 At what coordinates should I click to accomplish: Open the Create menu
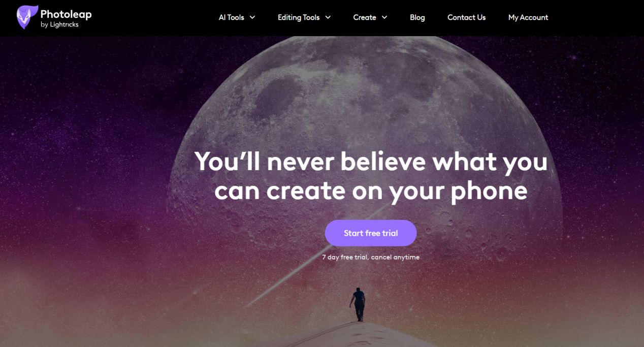pyautogui.click(x=365, y=17)
